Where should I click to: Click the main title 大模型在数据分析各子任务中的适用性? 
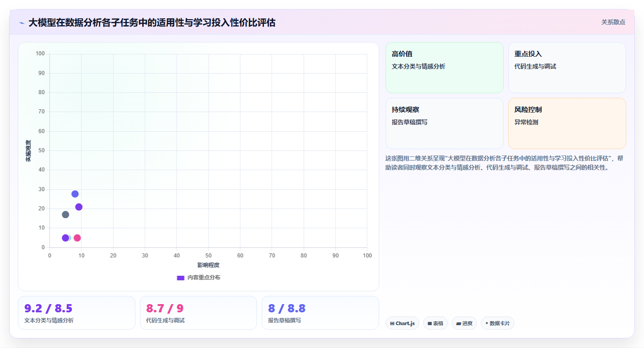pos(152,22)
